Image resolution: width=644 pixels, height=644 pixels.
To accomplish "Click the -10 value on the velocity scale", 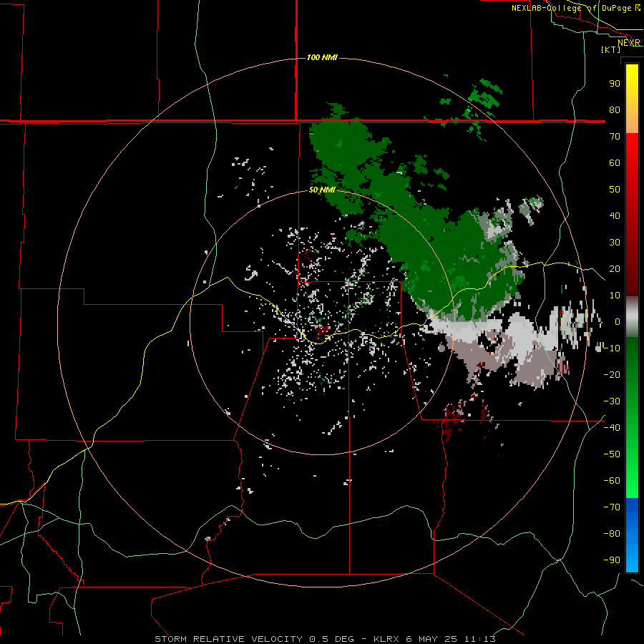I will coord(612,348).
